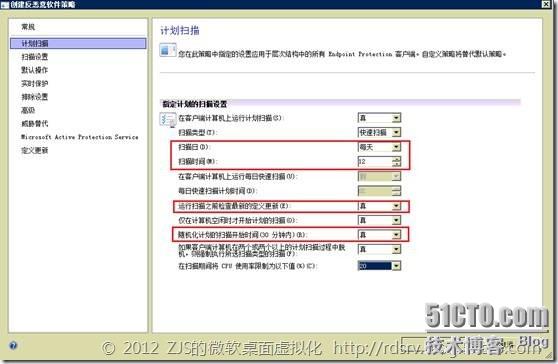
Task: Open the 常规 page in left navigation
Action: click(28, 27)
